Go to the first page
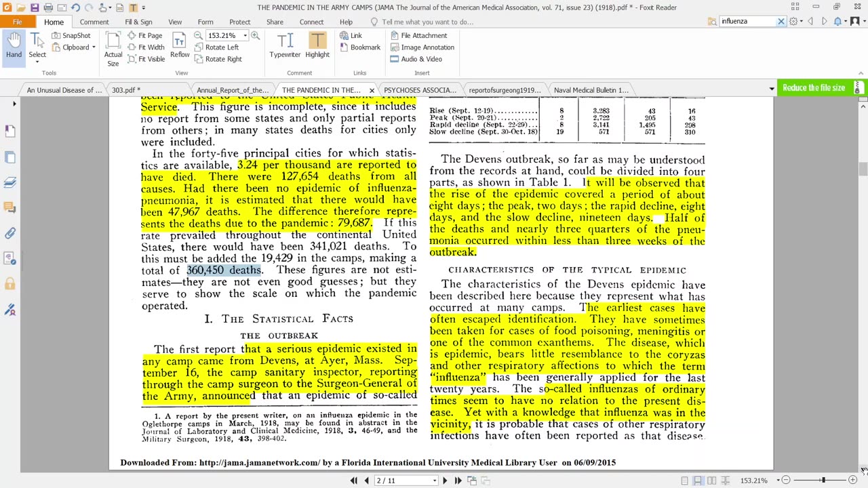Viewport: 868px width, 488px height. [x=353, y=481]
